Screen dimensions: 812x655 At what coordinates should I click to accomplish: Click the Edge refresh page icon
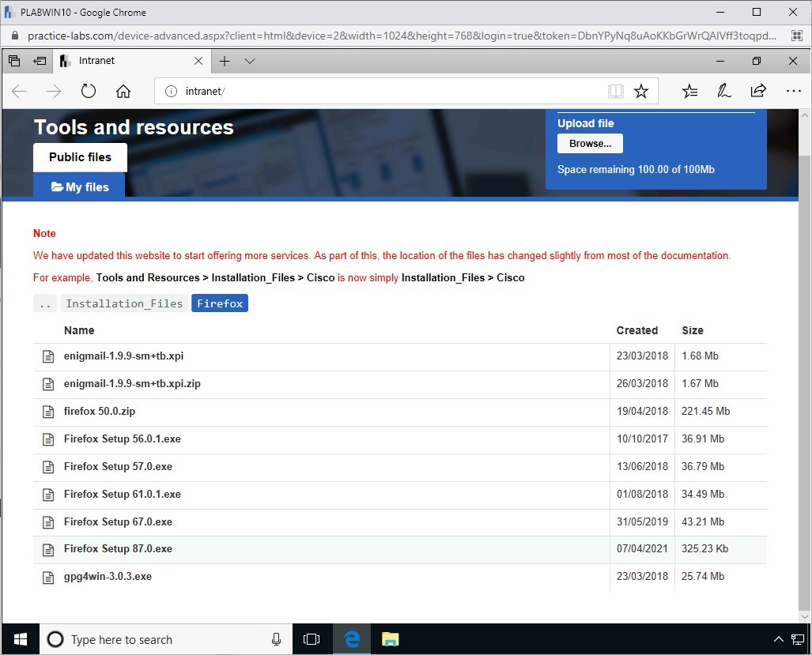click(x=89, y=92)
